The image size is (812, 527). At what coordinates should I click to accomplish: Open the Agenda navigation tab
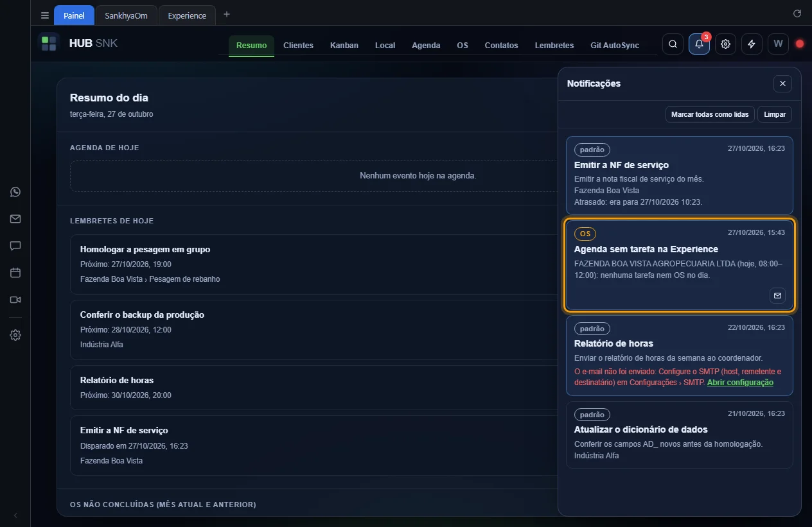point(426,46)
